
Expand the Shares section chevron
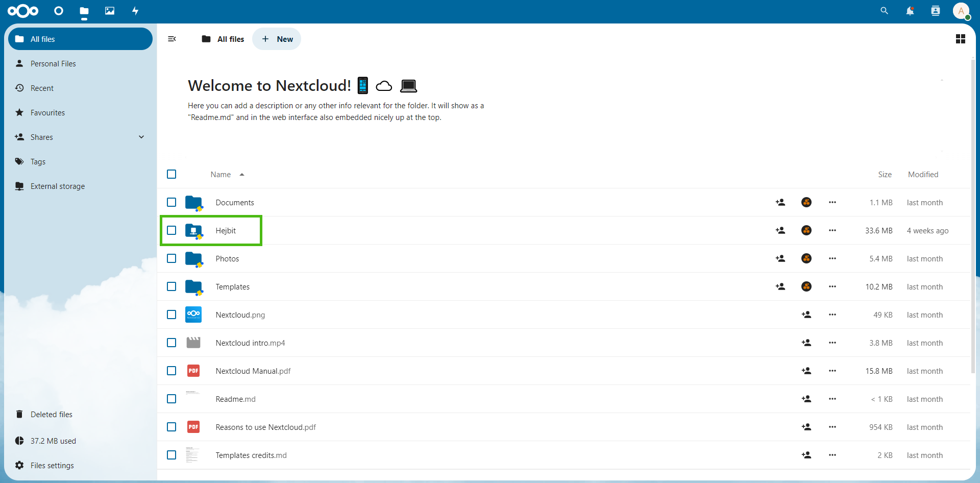141,137
